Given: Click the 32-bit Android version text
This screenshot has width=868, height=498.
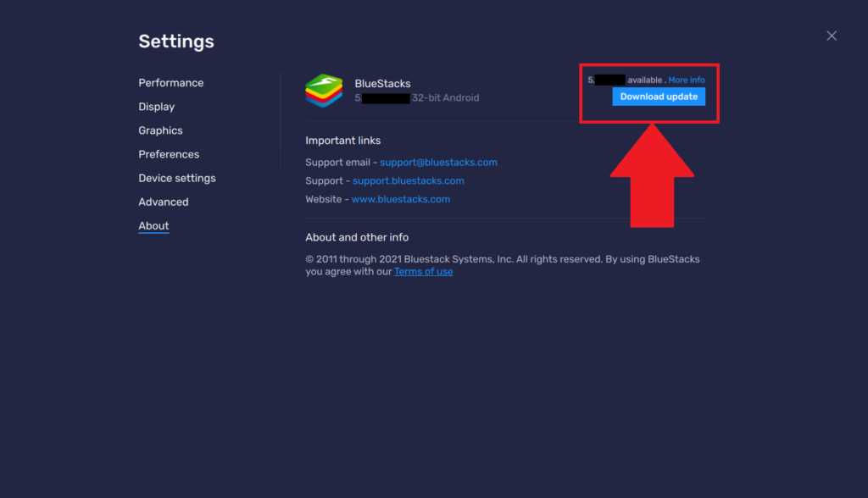Looking at the screenshot, I should click(x=446, y=98).
